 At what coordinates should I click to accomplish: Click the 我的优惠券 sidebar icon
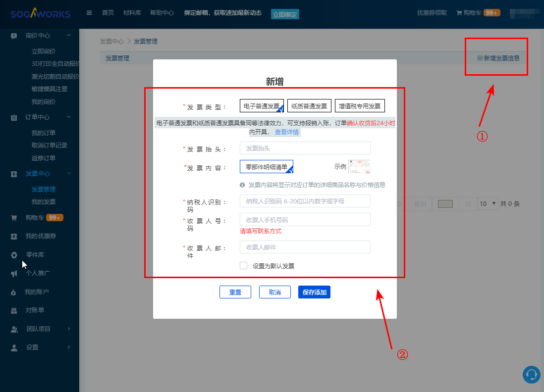14,236
